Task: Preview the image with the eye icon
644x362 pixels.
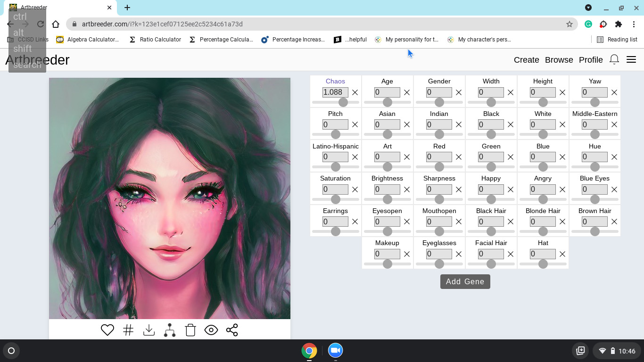Action: [211, 330]
